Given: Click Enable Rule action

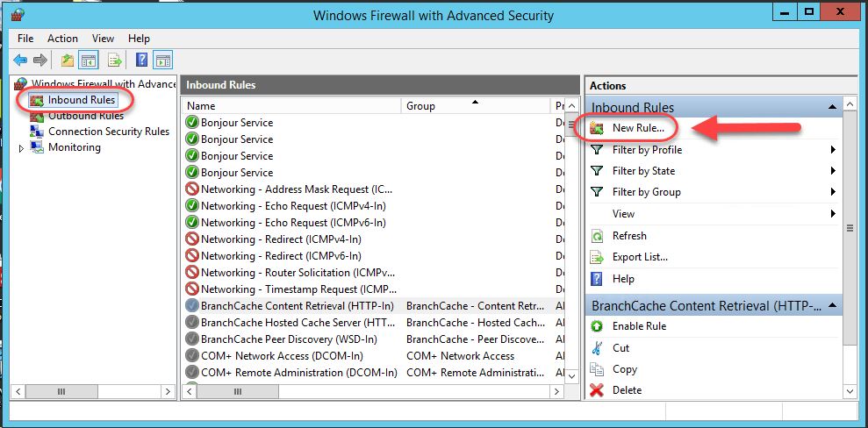Looking at the screenshot, I should 639,326.
